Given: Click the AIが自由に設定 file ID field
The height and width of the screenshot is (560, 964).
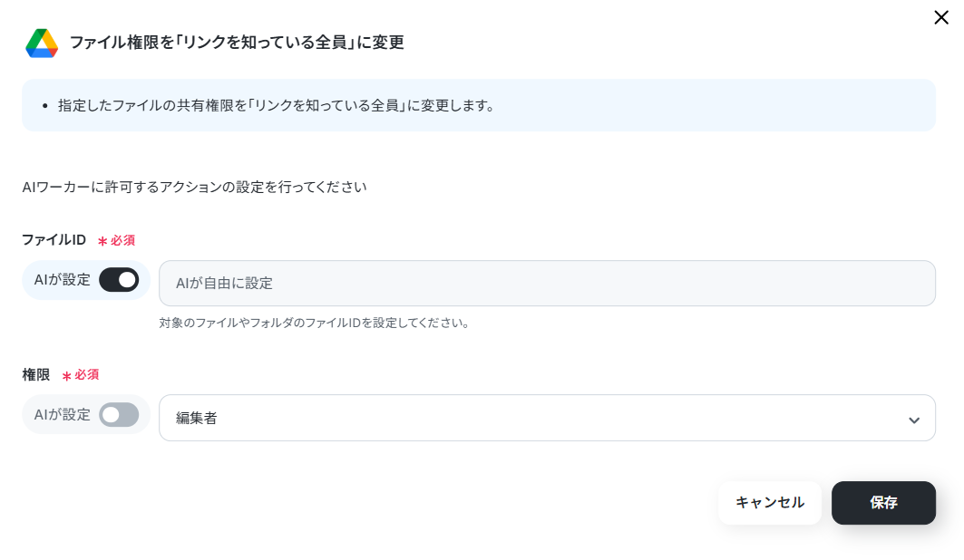Looking at the screenshot, I should (x=547, y=283).
